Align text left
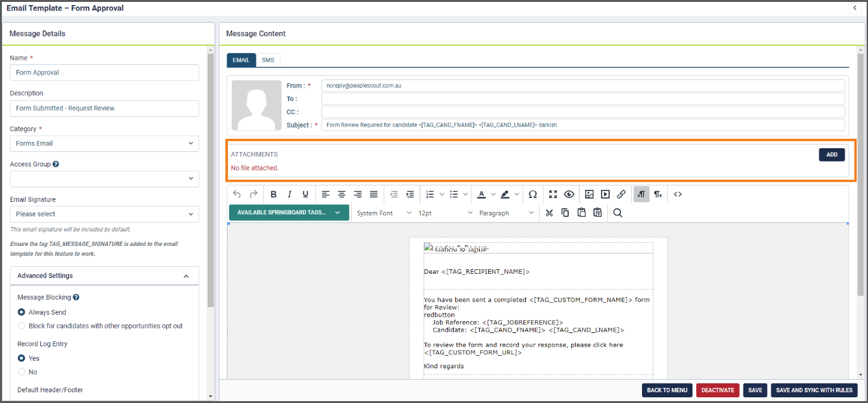The width and height of the screenshot is (868, 403). (326, 194)
